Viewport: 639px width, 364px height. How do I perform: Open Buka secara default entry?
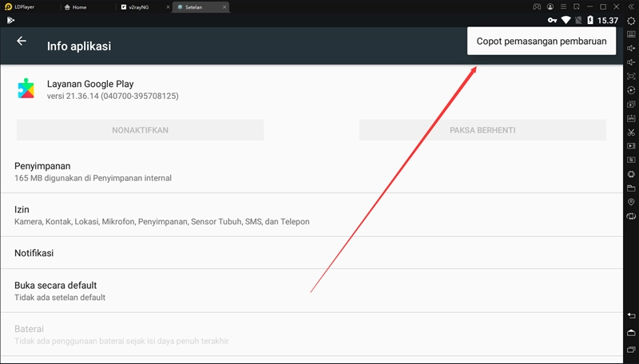tap(312, 291)
